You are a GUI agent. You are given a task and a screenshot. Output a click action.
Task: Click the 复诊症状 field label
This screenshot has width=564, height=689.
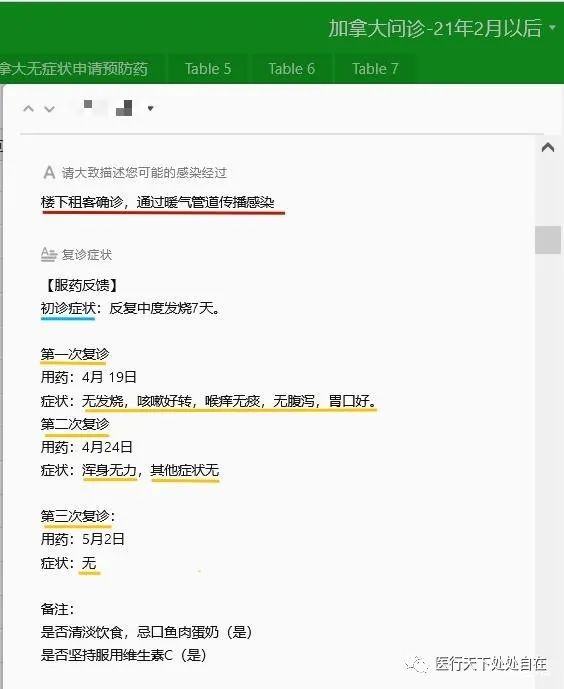[87, 255]
